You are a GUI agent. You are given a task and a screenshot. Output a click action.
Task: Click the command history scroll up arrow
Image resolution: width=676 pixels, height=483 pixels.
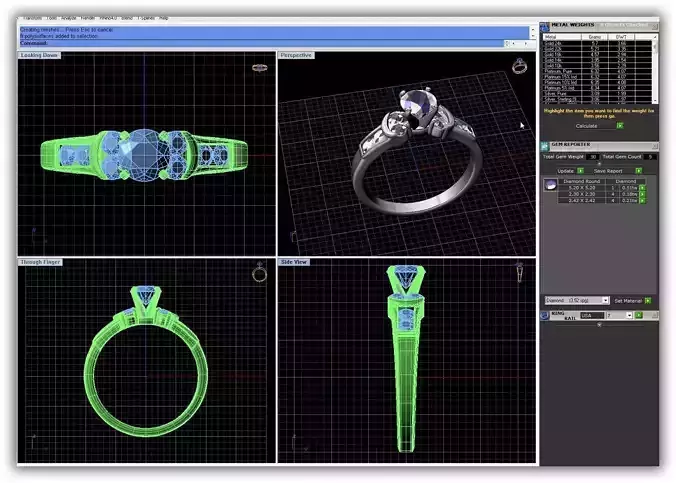(533, 29)
